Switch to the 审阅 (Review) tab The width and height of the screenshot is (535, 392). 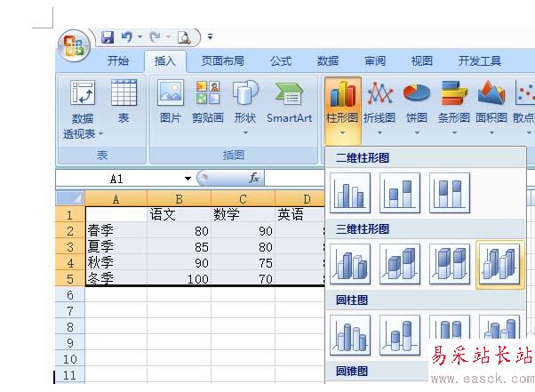click(x=375, y=61)
